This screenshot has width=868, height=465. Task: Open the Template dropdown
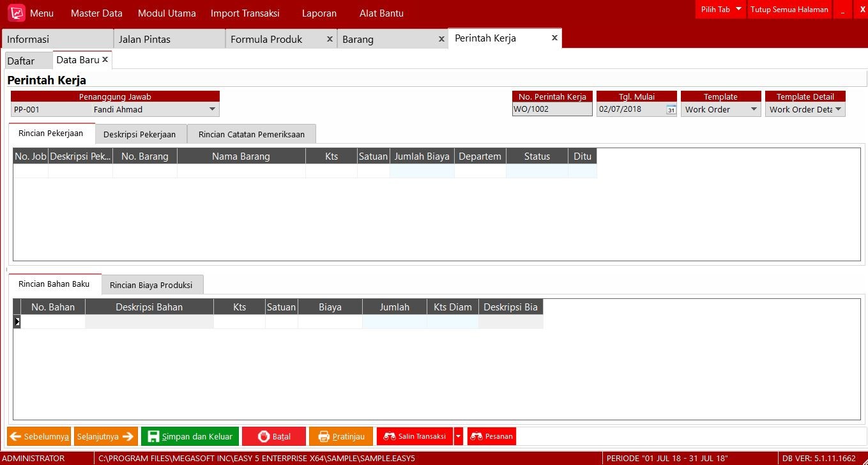[754, 109]
